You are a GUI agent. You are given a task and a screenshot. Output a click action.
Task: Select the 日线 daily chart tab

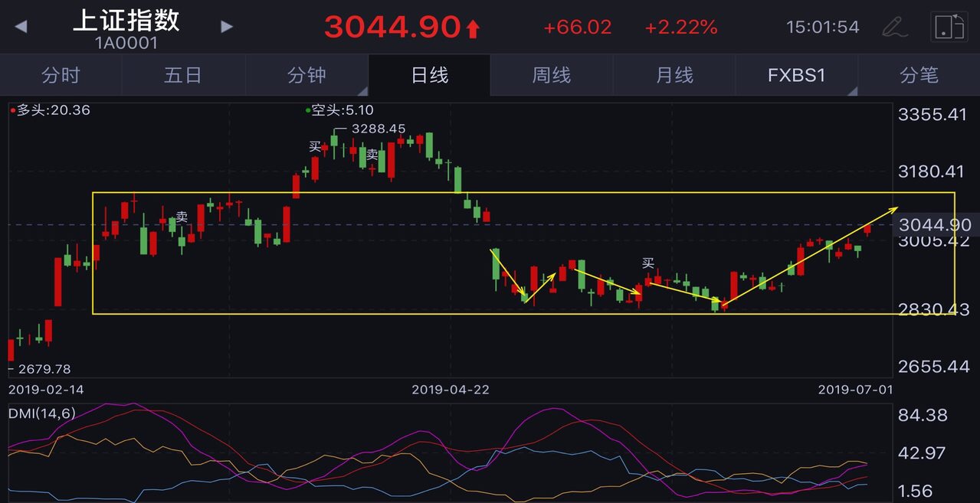(429, 75)
